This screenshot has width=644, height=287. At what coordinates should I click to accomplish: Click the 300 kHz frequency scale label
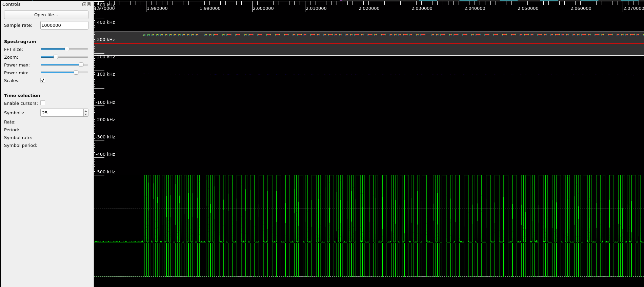pos(106,40)
